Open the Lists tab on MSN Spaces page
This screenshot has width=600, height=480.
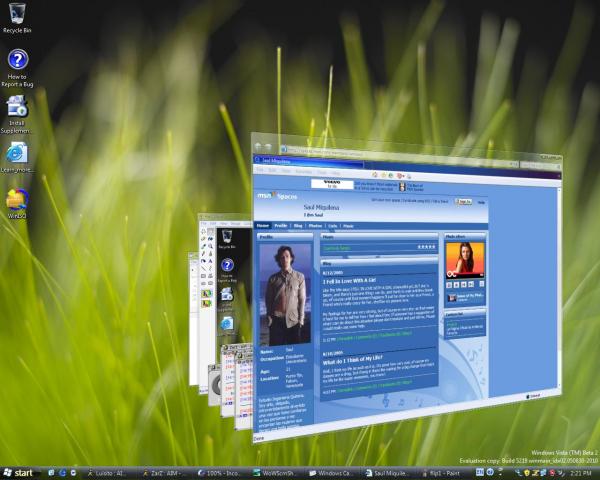pos(333,226)
